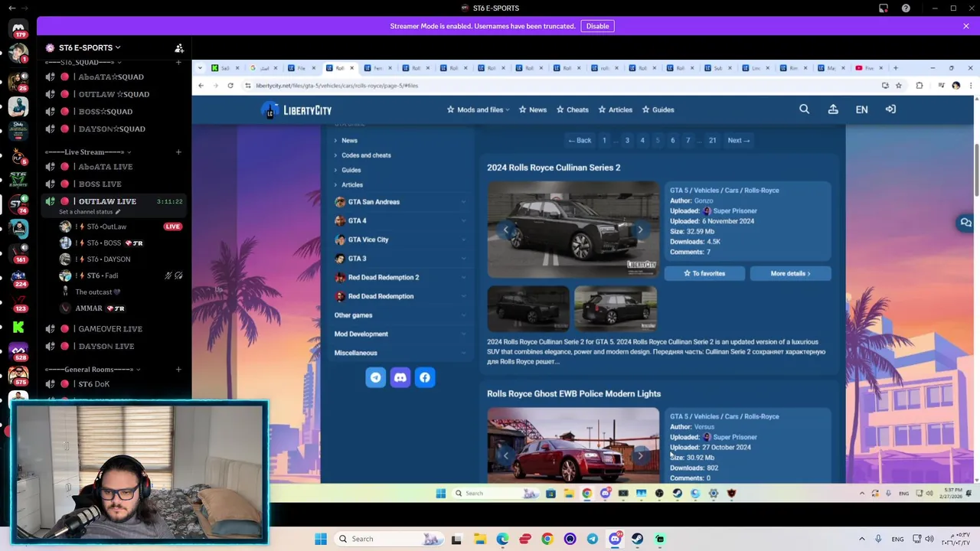Join the AboATA☆SQUAD voice channel
The image size is (980, 551).
(111, 77)
